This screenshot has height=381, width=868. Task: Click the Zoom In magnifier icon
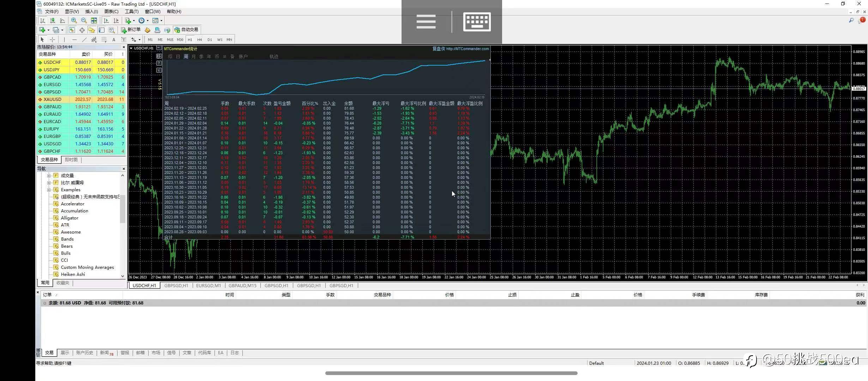pos(74,20)
